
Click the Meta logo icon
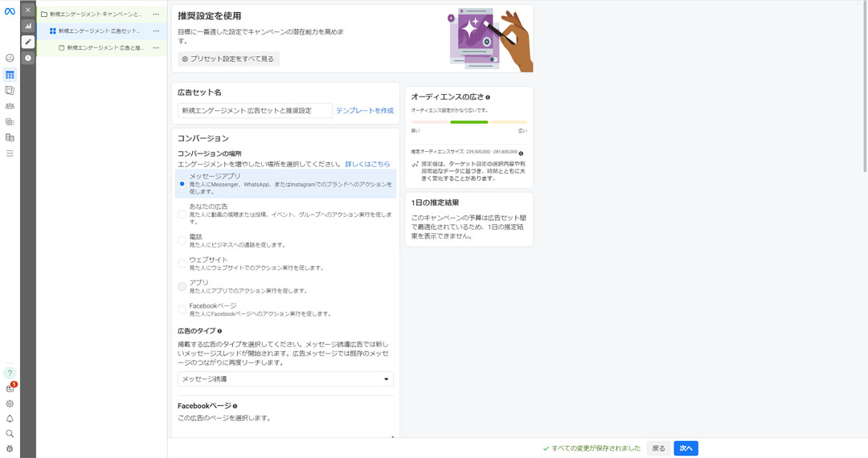tap(10, 10)
